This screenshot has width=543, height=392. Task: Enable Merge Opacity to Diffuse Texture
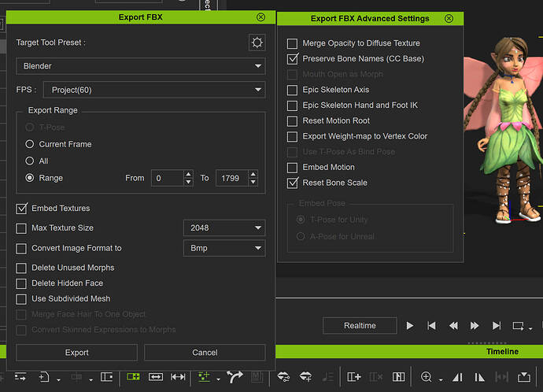[292, 43]
